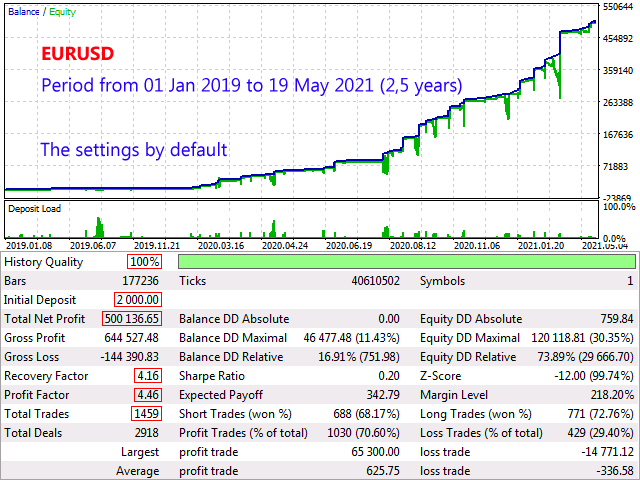640x480 pixels.
Task: Select Balance DD Relative value 16.91% (751.98)
Action: pos(359,357)
